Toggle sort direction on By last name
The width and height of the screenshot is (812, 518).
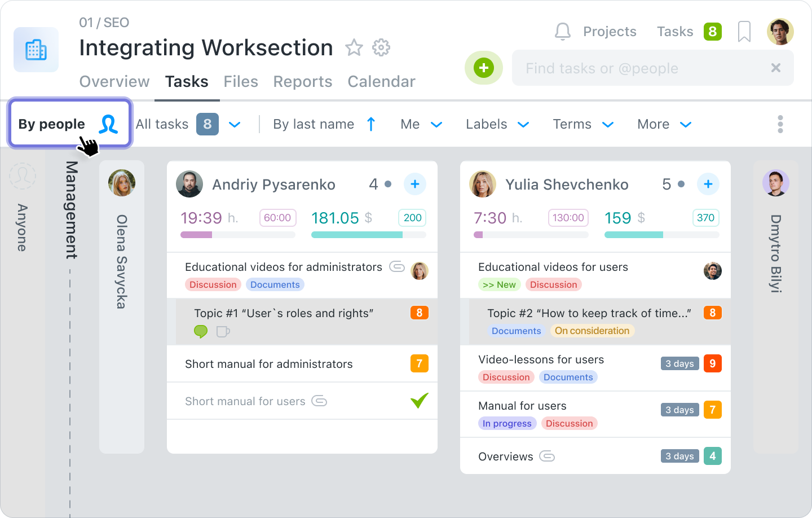371,124
